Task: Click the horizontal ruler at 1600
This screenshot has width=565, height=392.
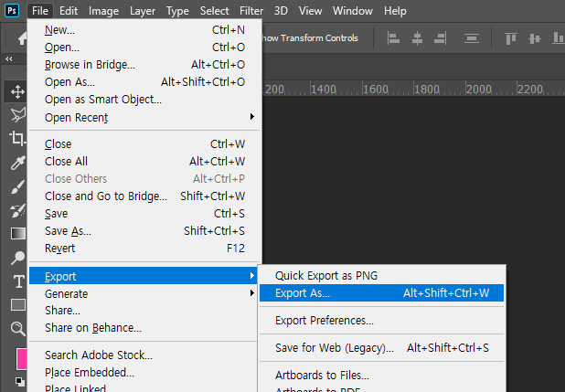Action: 375,89
